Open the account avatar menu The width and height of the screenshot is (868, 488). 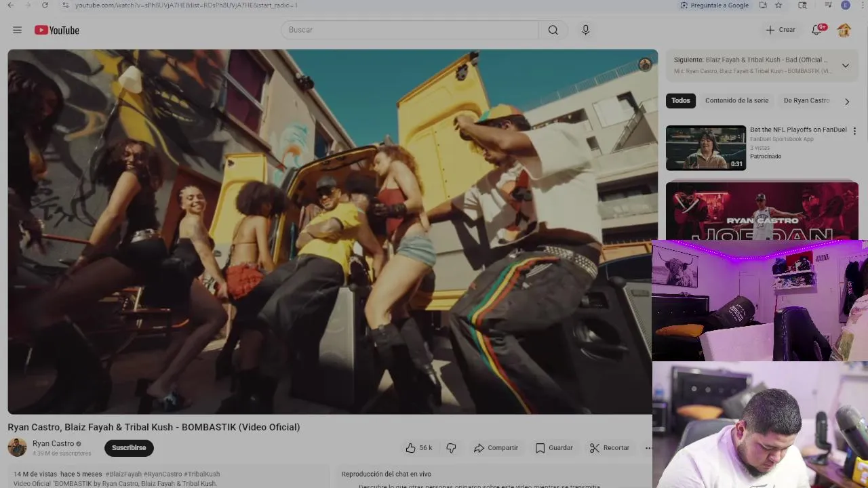click(844, 30)
